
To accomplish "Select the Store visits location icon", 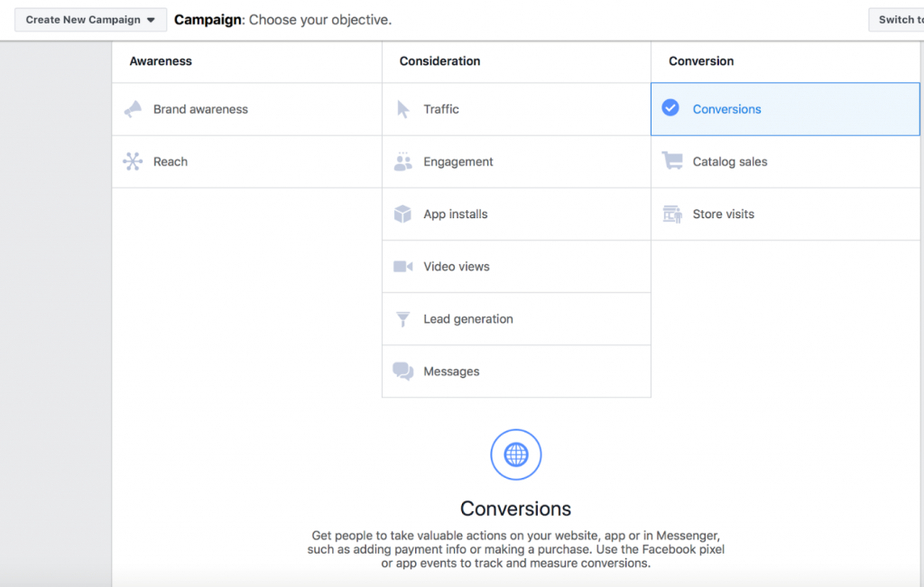I will (670, 214).
